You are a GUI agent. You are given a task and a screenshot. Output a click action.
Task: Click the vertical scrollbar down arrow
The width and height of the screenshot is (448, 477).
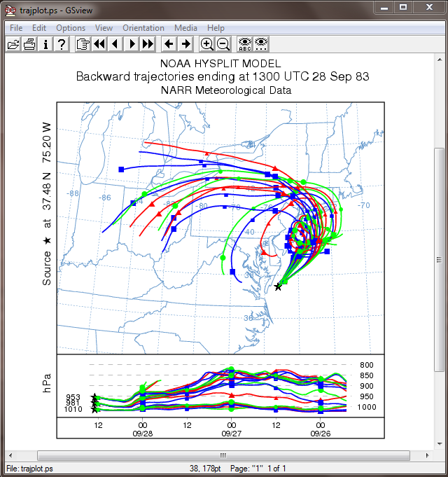point(440,443)
